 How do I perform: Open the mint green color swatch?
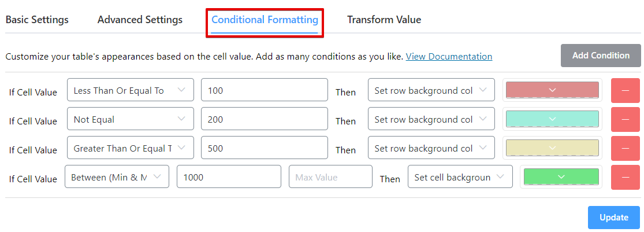[x=552, y=119]
